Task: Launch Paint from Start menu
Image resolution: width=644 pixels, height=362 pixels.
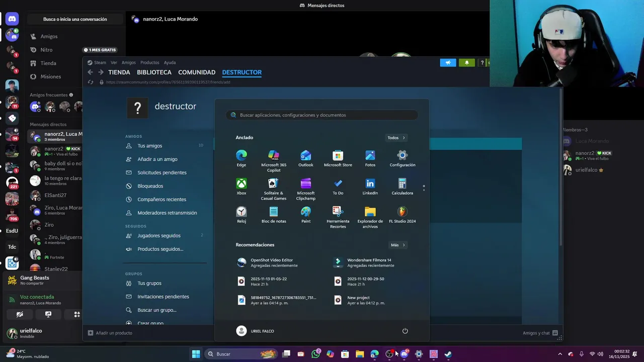Action: [306, 215]
